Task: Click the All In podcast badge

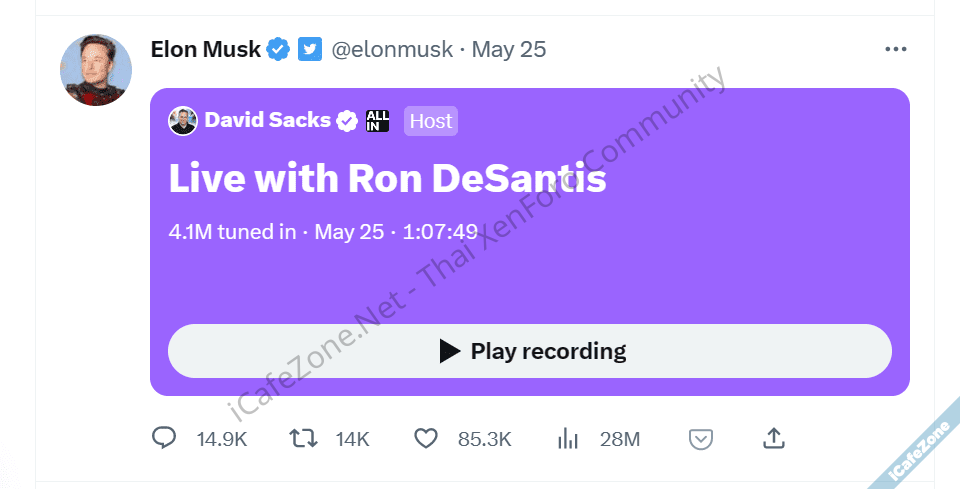Action: (378, 121)
